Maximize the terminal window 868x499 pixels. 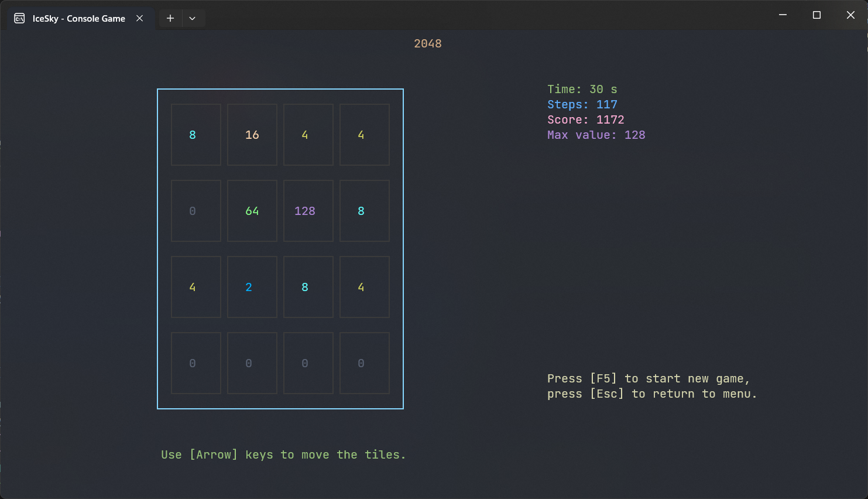[816, 15]
